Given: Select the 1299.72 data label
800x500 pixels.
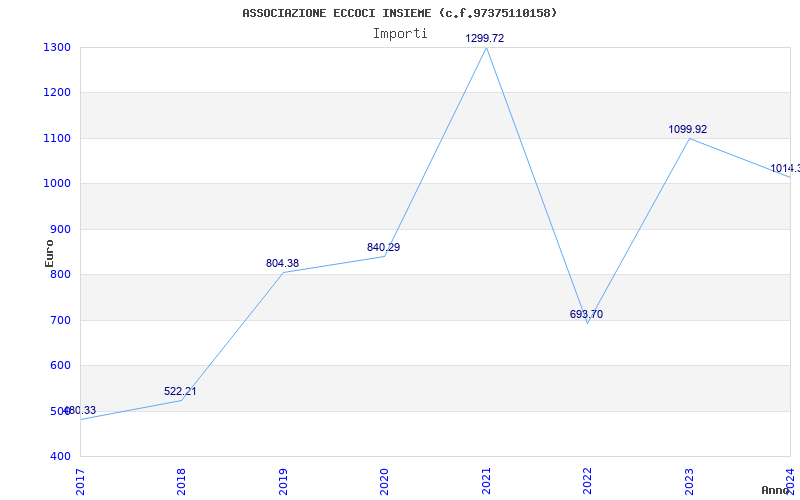Looking at the screenshot, I should (x=485, y=38).
